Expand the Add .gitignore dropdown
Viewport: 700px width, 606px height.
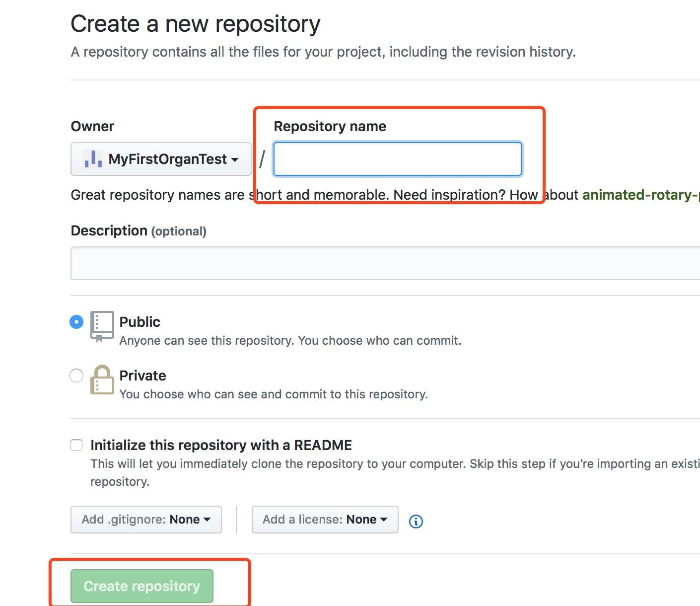[146, 520]
